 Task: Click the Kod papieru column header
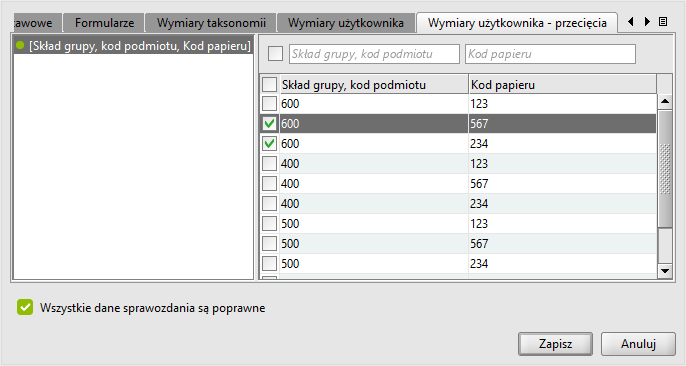click(x=563, y=84)
